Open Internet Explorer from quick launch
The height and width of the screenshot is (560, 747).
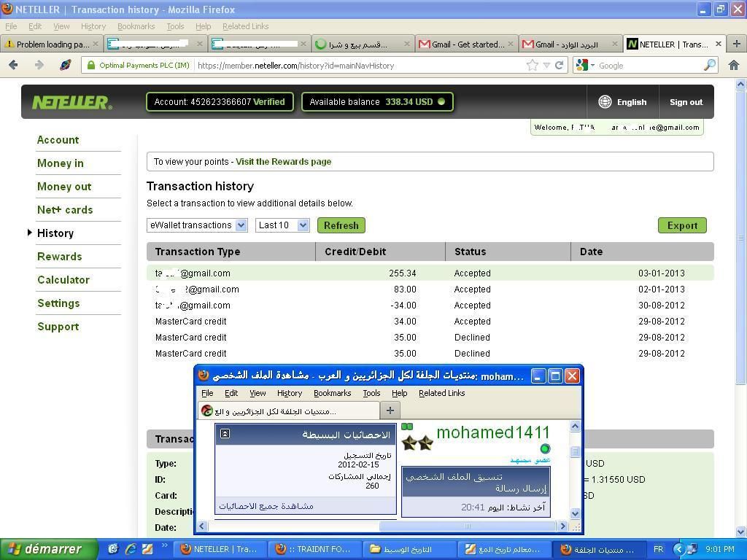[x=130, y=549]
